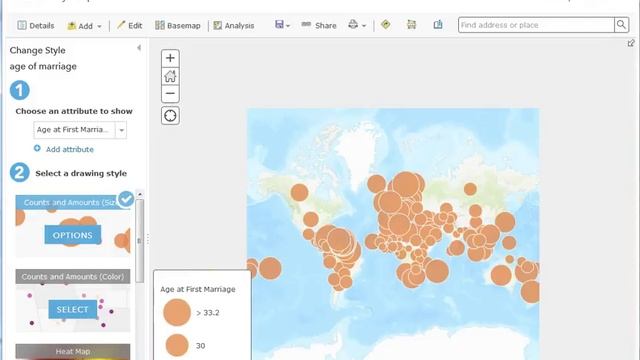Open the Print dropdown

pos(357,25)
